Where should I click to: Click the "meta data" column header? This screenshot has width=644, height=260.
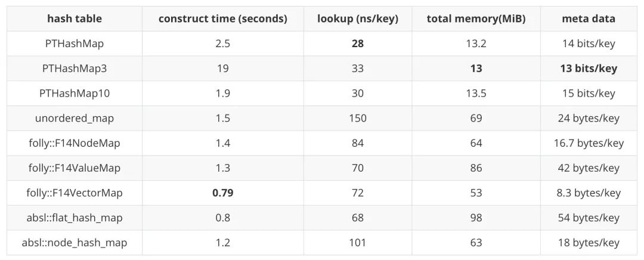[588, 18]
